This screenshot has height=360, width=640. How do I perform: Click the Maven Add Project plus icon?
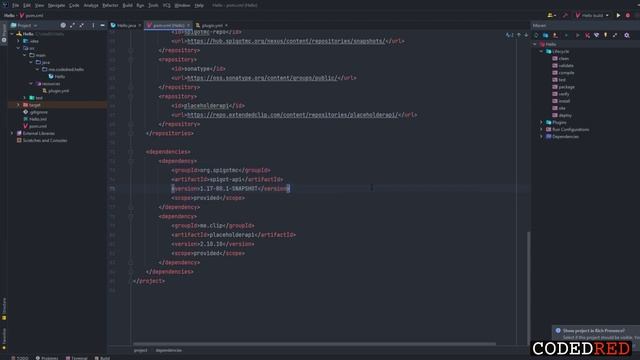pyautogui.click(x=566, y=36)
